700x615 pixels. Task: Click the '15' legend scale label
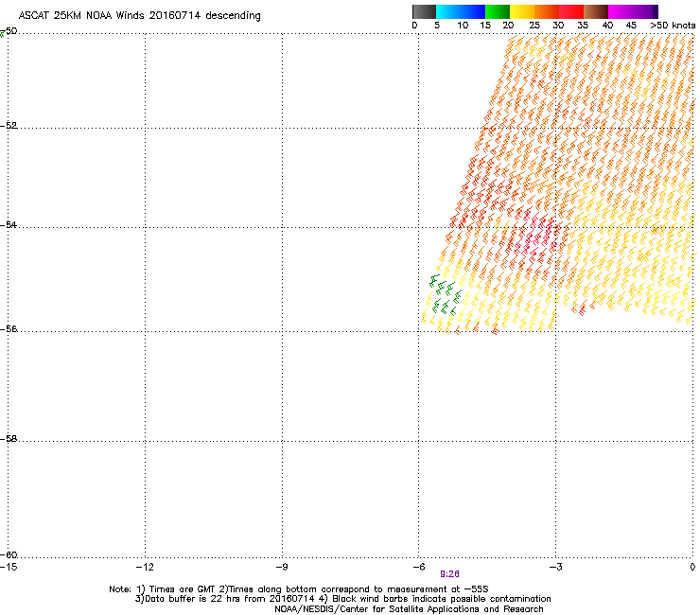(485, 26)
